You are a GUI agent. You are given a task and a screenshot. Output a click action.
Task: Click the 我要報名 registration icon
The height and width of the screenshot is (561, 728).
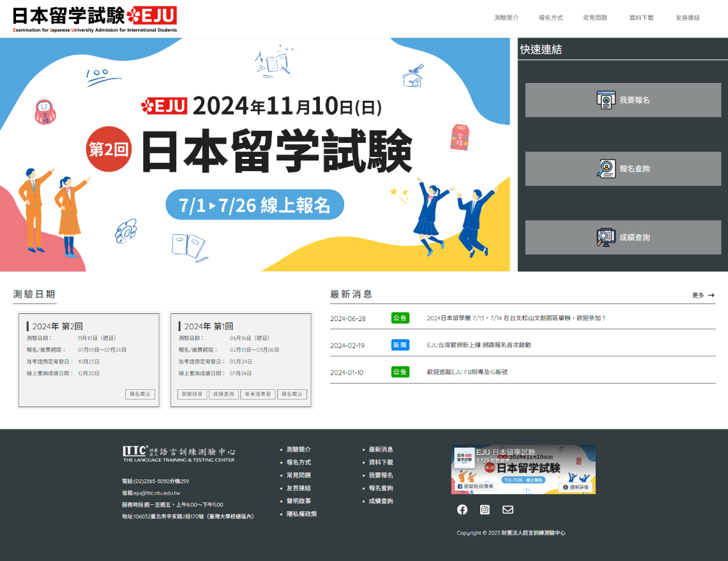[606, 100]
